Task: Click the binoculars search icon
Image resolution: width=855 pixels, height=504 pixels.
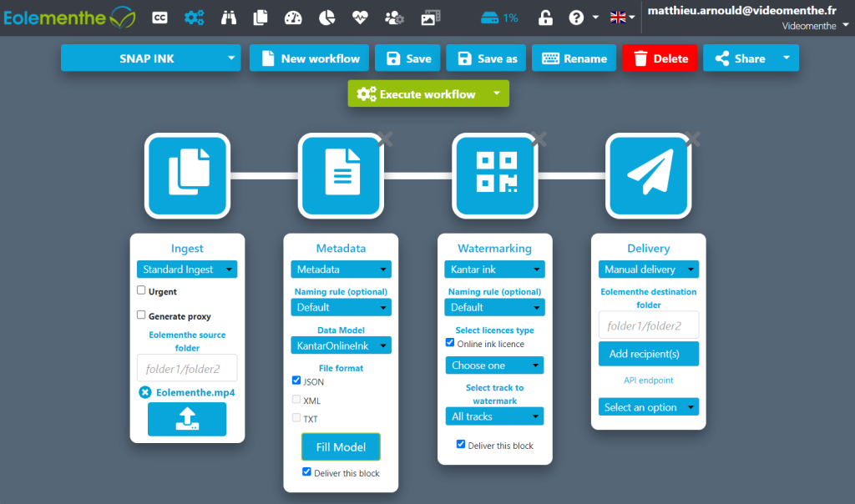Action: click(x=229, y=18)
